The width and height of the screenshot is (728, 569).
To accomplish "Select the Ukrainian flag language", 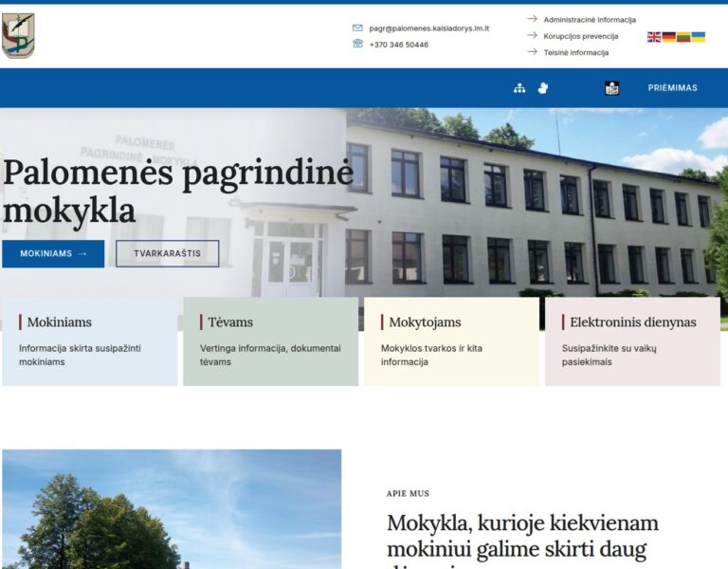I will click(698, 37).
